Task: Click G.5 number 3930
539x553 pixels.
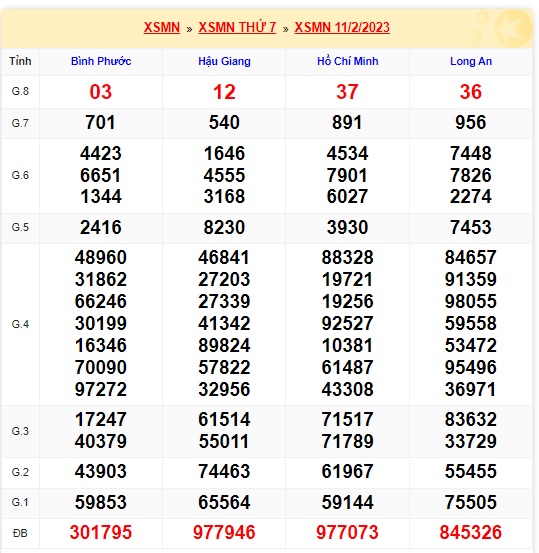Action: click(x=347, y=227)
